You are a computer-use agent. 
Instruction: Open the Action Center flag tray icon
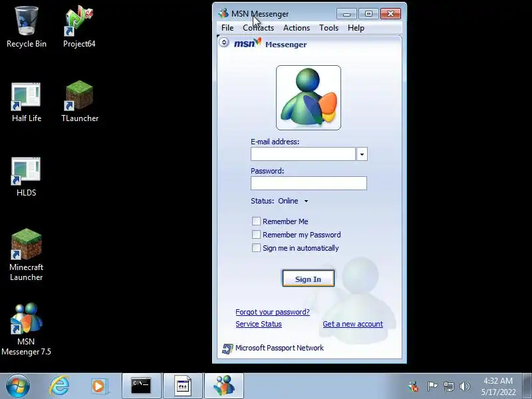[432, 386]
